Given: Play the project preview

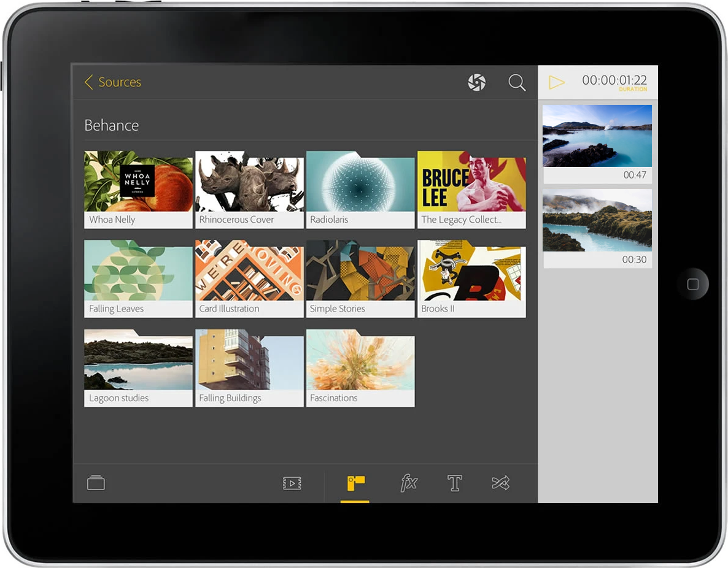Looking at the screenshot, I should click(x=556, y=82).
